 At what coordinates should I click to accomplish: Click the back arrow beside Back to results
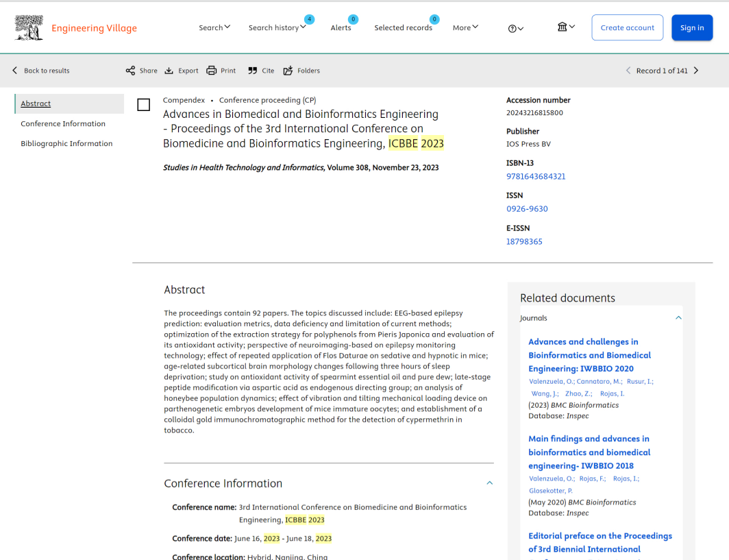tap(15, 70)
